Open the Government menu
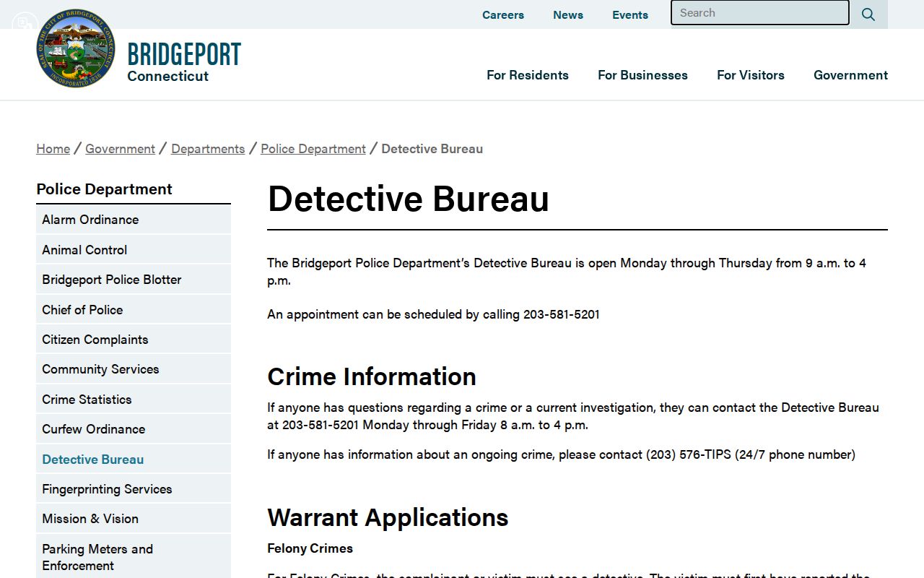The image size is (924, 578). pos(850,75)
